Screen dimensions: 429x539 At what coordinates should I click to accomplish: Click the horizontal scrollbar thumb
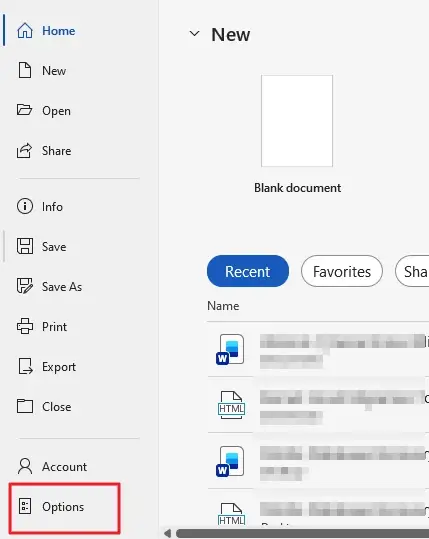coord(302,534)
